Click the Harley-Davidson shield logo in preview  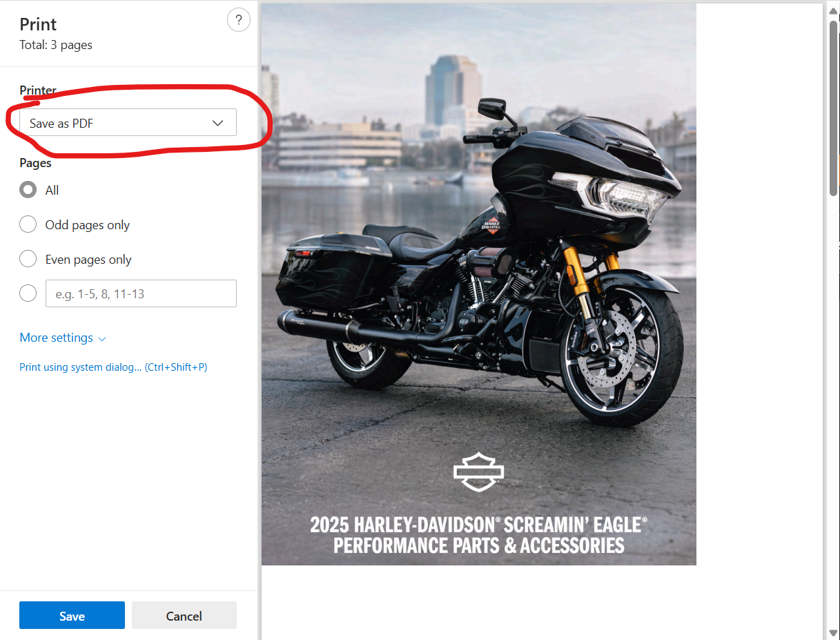(478, 472)
